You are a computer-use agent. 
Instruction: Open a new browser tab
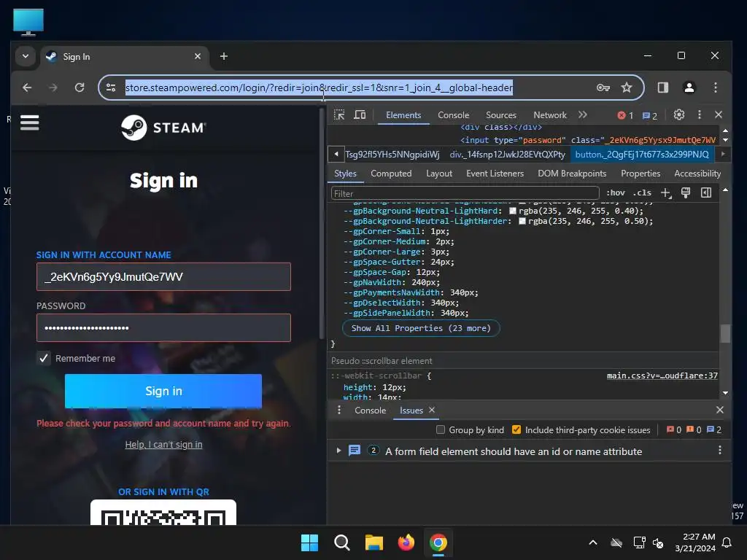223,56
